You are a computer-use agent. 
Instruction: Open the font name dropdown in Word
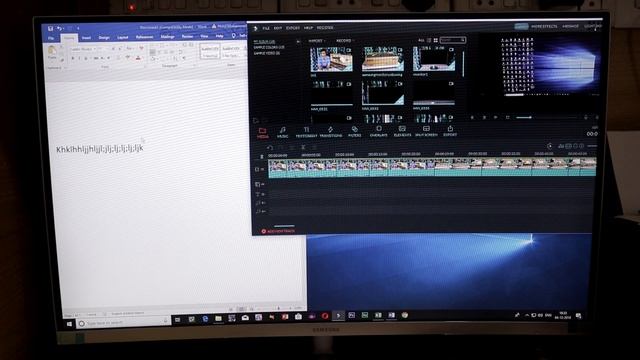click(83, 49)
